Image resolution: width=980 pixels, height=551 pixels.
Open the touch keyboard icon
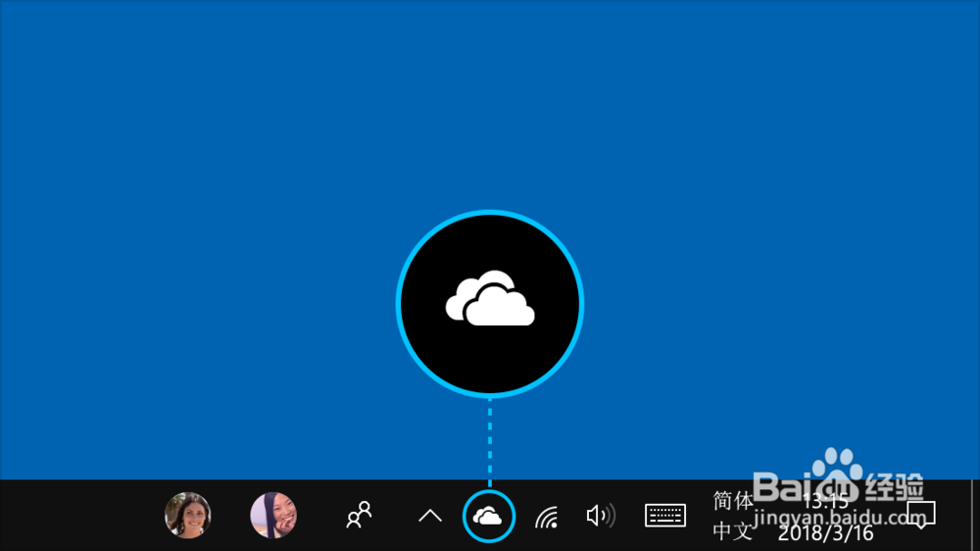pyautogui.click(x=665, y=516)
